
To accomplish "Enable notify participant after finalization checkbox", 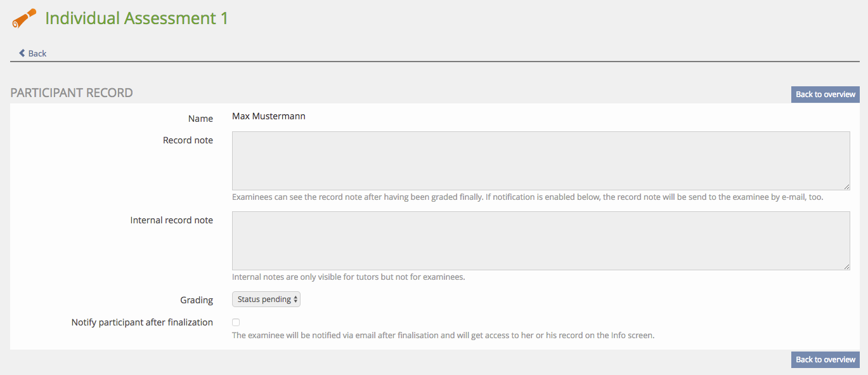I will pyautogui.click(x=236, y=322).
